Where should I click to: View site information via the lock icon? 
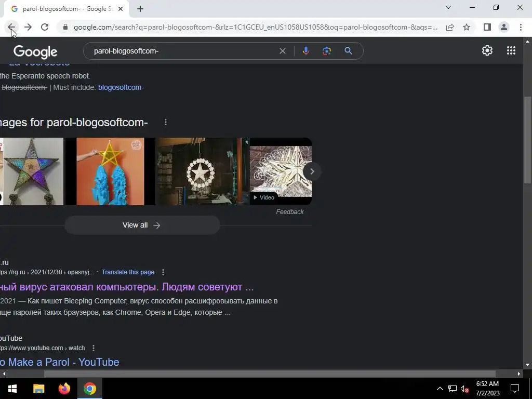coord(65,27)
